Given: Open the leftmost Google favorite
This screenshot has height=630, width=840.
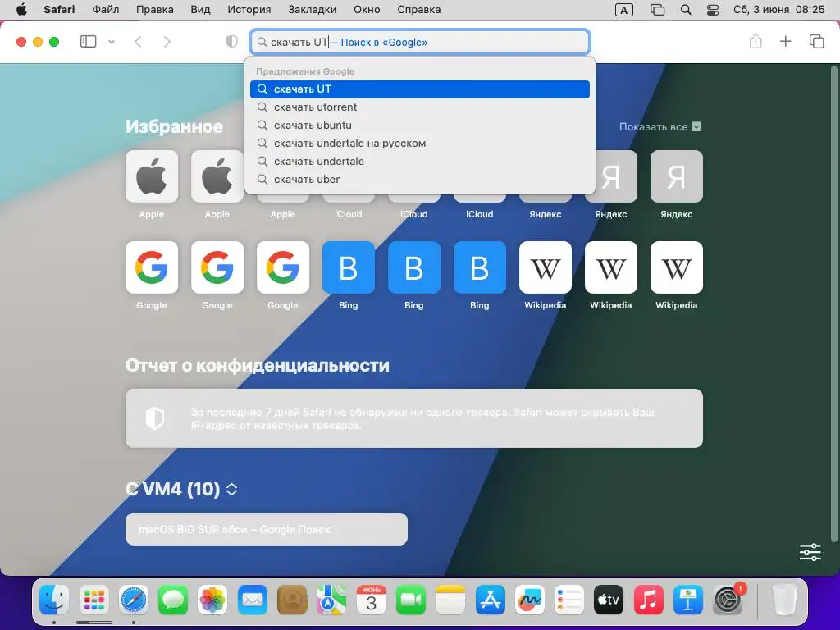Looking at the screenshot, I should [152, 268].
